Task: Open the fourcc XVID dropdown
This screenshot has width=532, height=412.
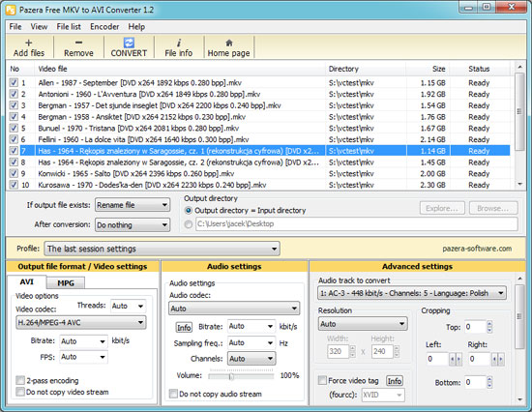Action: 383,395
